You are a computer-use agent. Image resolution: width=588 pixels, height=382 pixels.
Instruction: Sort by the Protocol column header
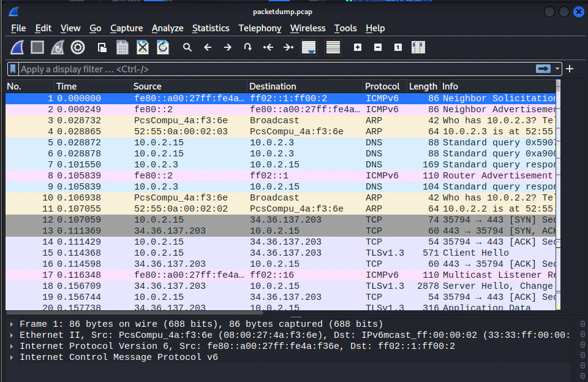coord(385,86)
